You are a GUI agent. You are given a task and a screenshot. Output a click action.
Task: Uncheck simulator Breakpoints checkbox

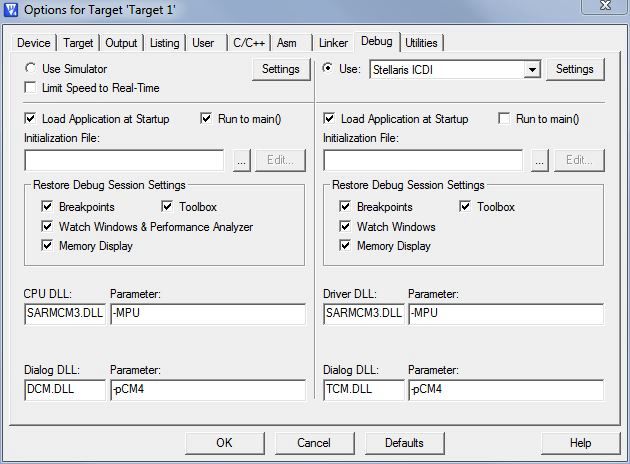(47, 206)
